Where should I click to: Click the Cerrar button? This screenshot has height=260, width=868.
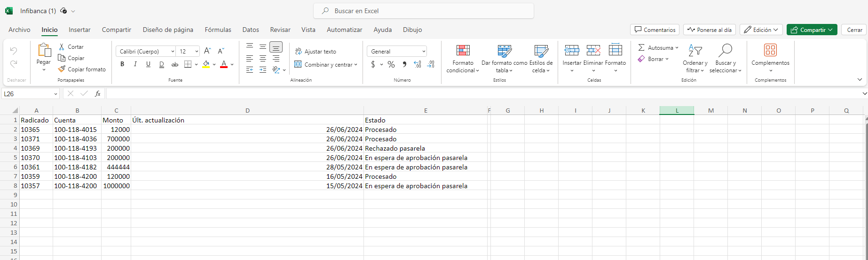point(854,30)
